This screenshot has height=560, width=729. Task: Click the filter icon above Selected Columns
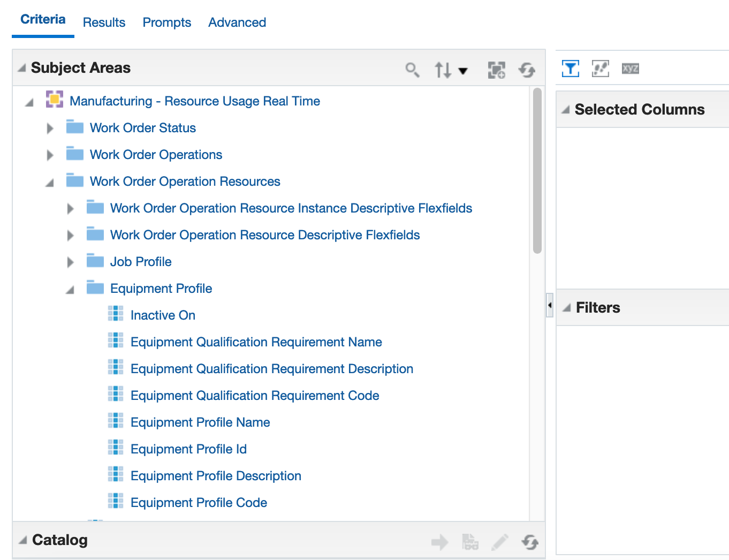click(x=571, y=69)
